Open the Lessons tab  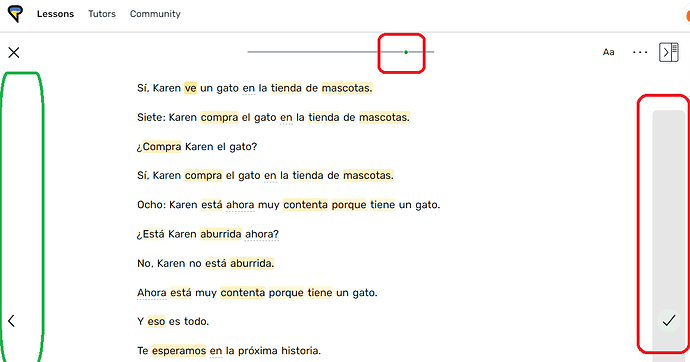click(55, 14)
